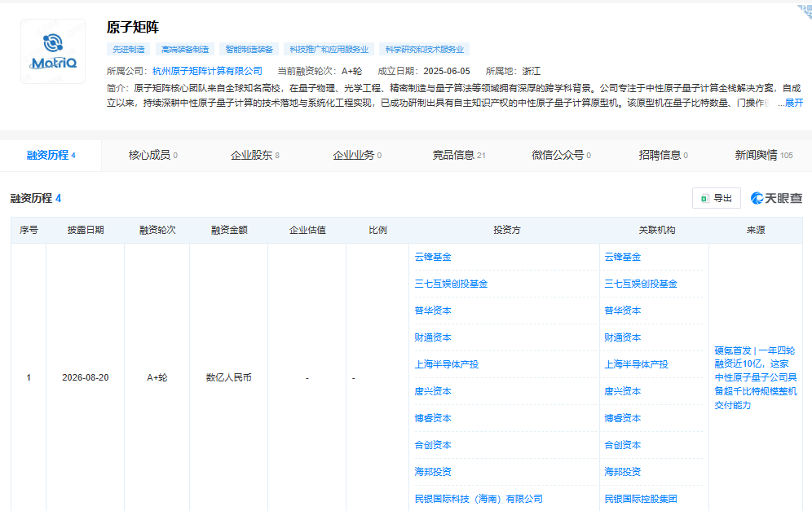
Task: Open investor 财通资本 in 投资方 column
Action: 433,337
